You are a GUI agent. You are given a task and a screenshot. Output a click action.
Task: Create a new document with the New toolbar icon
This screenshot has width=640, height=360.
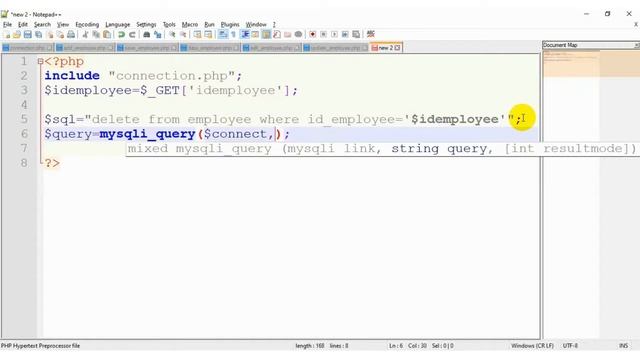tap(7, 35)
